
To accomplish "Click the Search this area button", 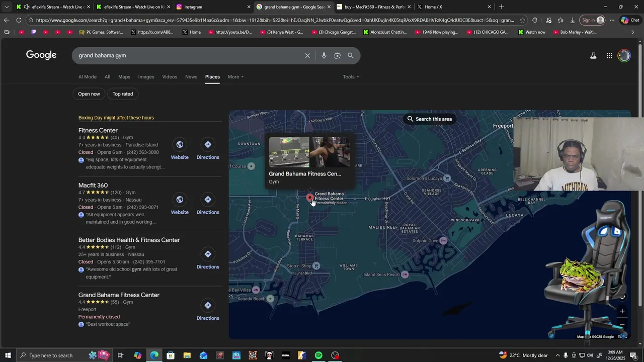I will 430,119.
